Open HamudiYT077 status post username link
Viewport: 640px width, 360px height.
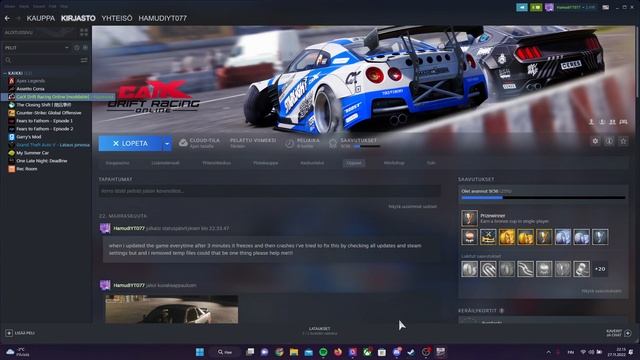pyautogui.click(x=129, y=229)
